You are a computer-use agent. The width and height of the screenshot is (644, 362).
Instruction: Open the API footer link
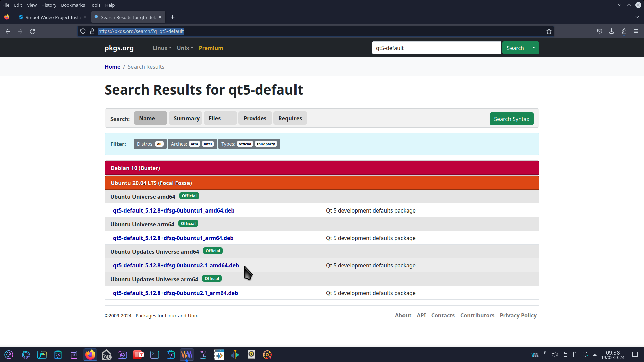(421, 315)
